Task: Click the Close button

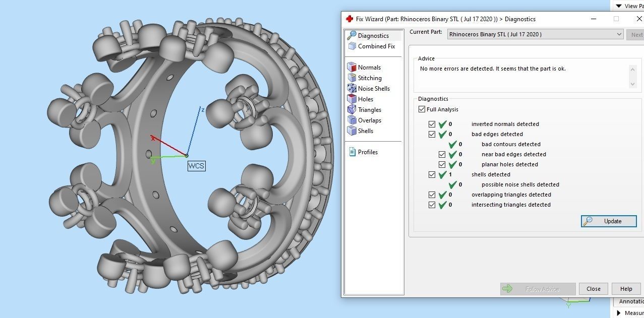Action: click(x=593, y=289)
